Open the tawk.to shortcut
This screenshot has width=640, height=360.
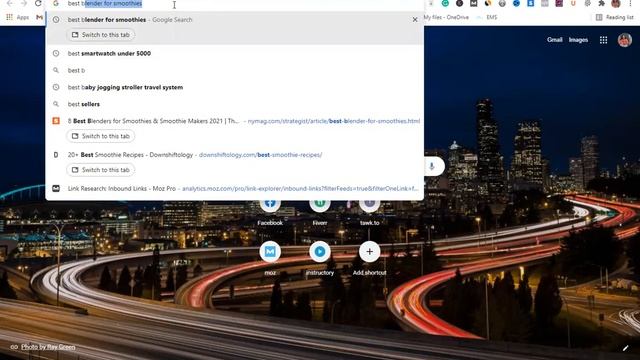tap(369, 211)
